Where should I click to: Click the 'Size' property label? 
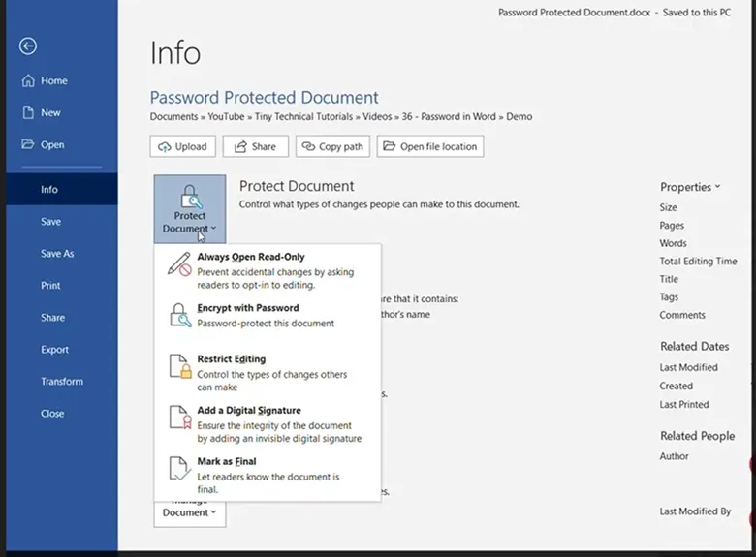coord(668,207)
